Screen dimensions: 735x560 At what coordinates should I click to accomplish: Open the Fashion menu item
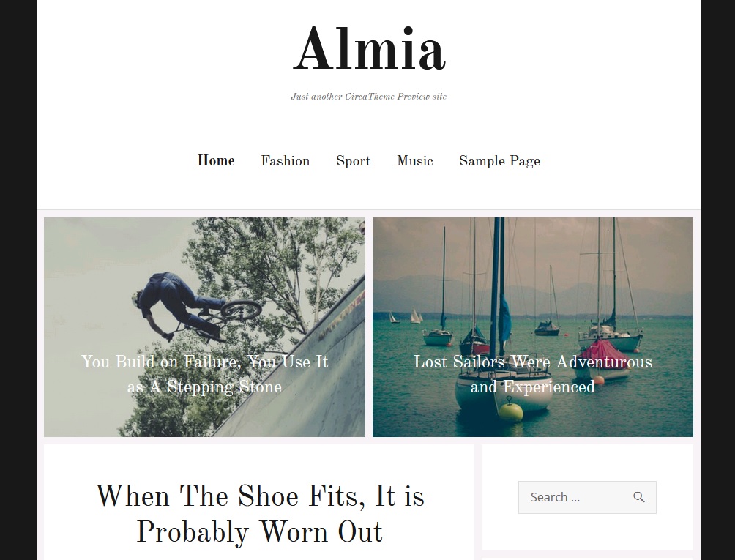tap(285, 161)
